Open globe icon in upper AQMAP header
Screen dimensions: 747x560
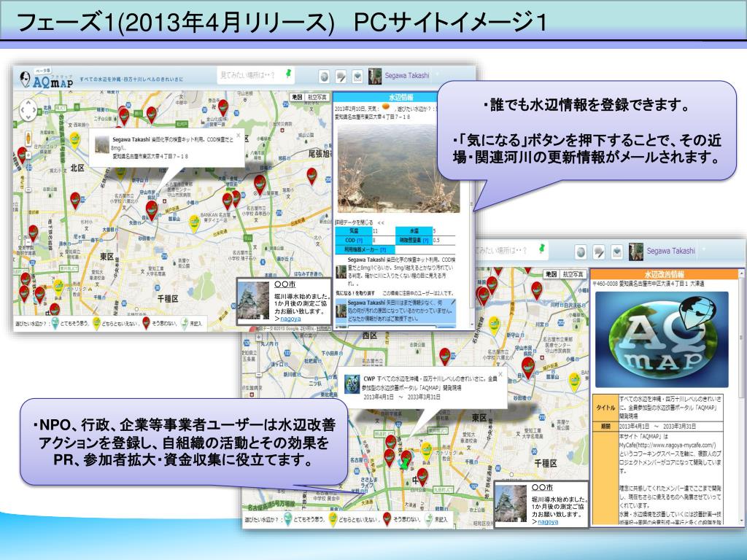pyautogui.click(x=324, y=76)
